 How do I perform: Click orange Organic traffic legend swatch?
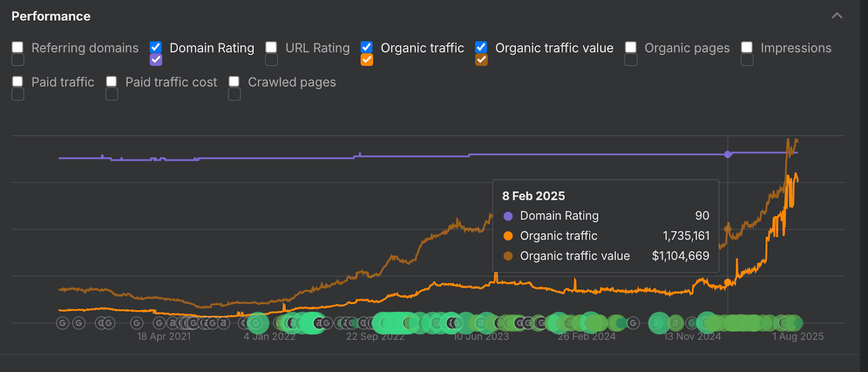[367, 60]
